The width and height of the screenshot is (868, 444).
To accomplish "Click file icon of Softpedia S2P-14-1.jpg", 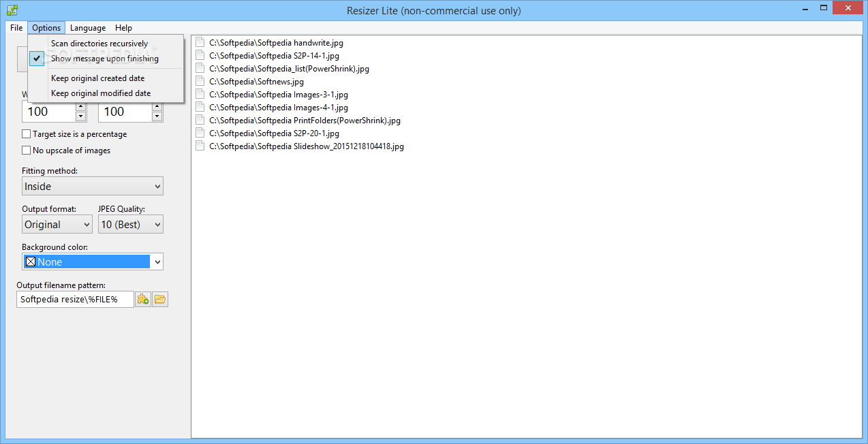I will 200,56.
